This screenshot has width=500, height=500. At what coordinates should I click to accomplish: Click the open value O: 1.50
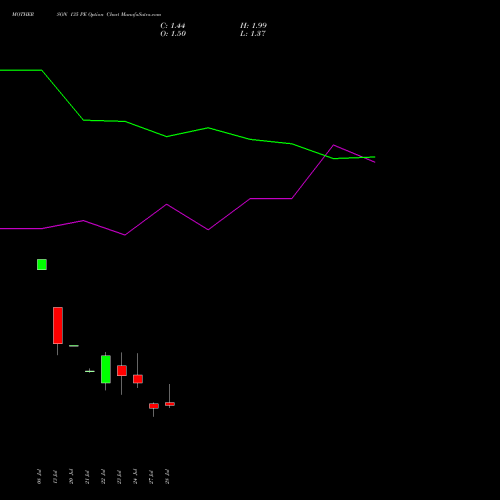173,34
